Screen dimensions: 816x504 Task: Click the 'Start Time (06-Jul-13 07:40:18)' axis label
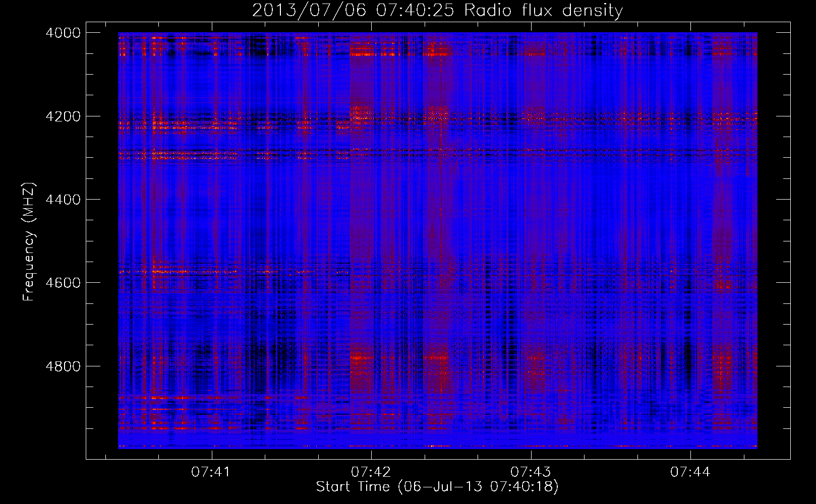pyautogui.click(x=437, y=487)
